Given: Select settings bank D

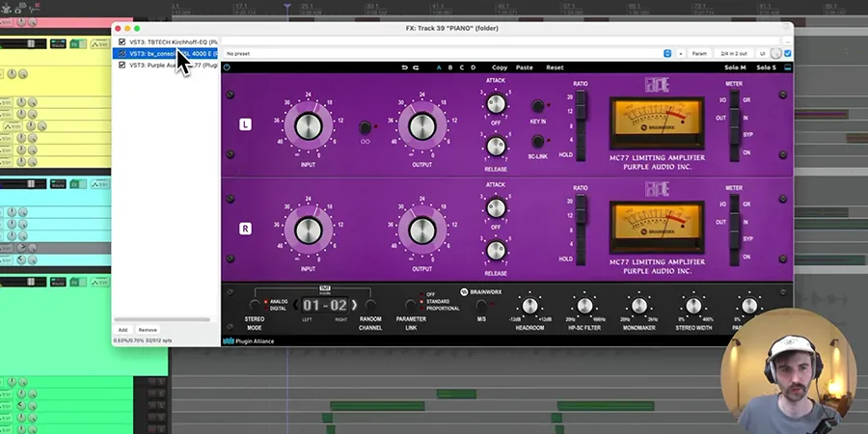Looking at the screenshot, I should 473,68.
